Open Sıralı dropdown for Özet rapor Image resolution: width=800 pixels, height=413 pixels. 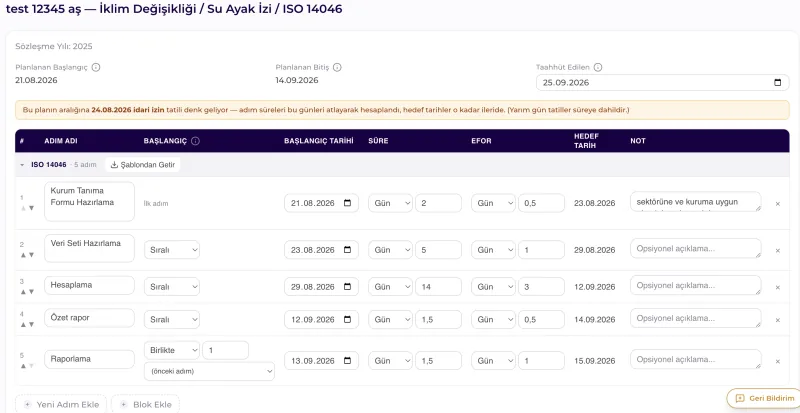(x=172, y=320)
